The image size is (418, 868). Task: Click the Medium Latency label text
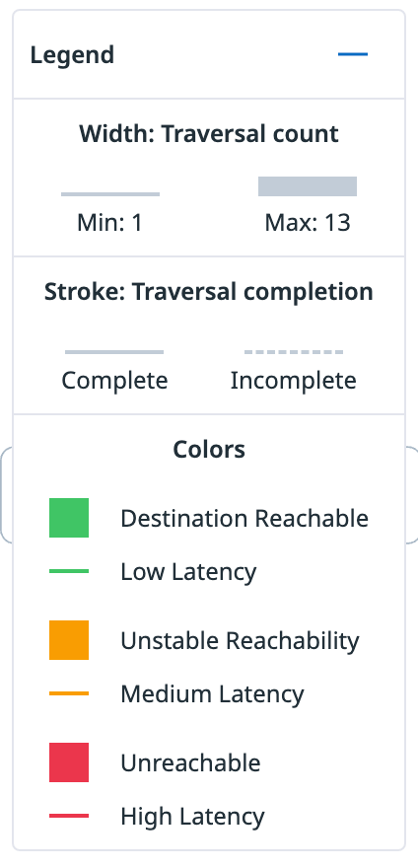[212, 694]
